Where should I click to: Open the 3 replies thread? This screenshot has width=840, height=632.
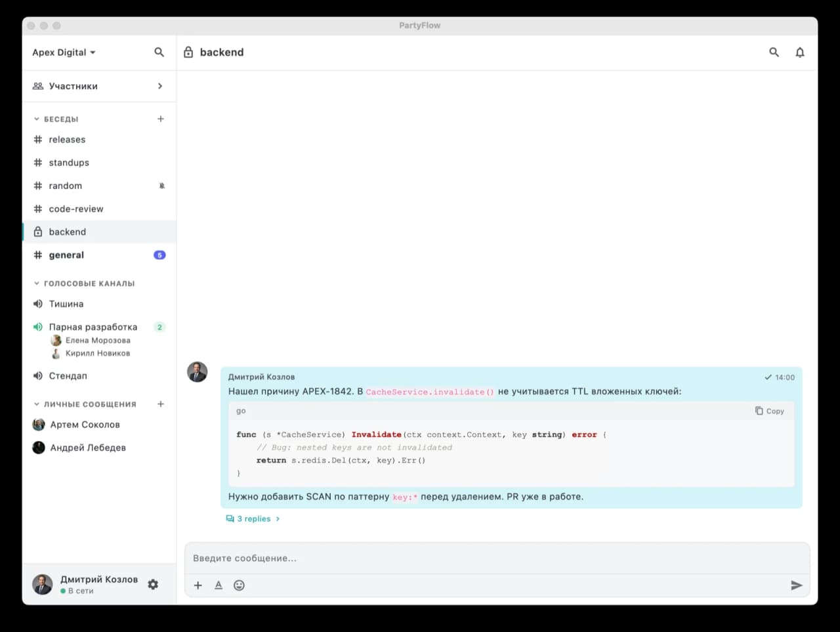coord(253,518)
